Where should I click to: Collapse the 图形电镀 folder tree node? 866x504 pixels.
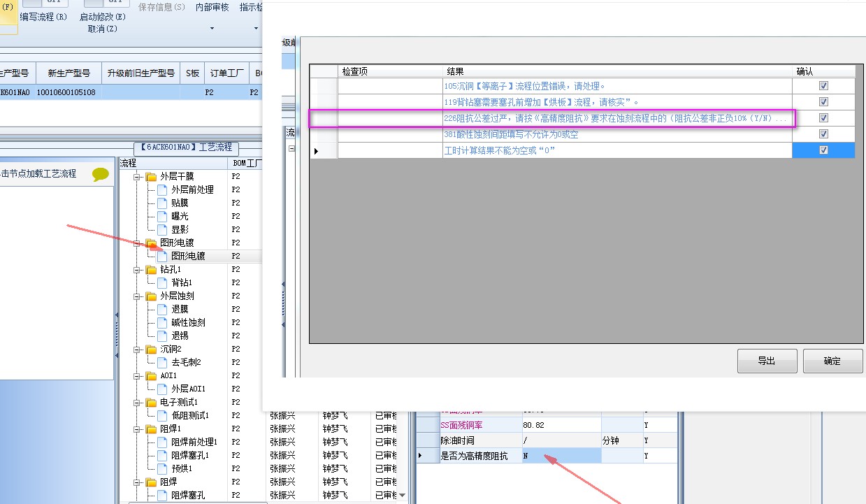(x=138, y=243)
